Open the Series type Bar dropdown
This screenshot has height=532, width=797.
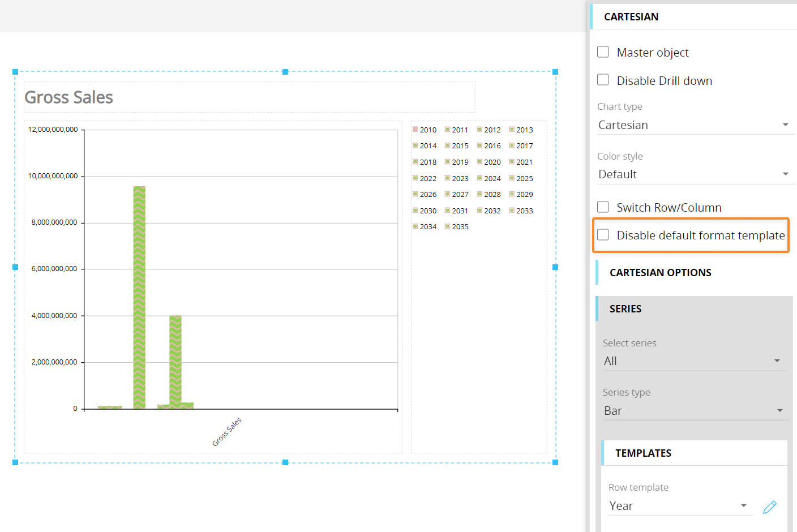tap(695, 411)
